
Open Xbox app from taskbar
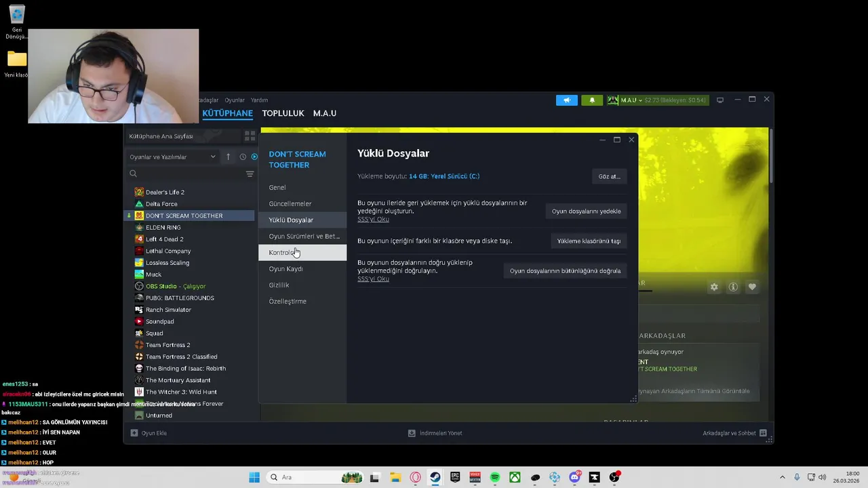[515, 477]
